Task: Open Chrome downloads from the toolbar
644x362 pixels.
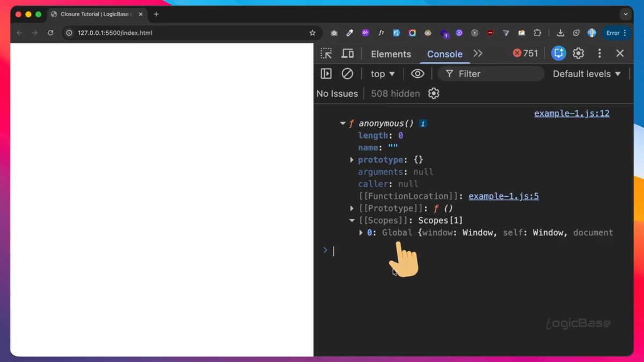Action: (x=560, y=33)
